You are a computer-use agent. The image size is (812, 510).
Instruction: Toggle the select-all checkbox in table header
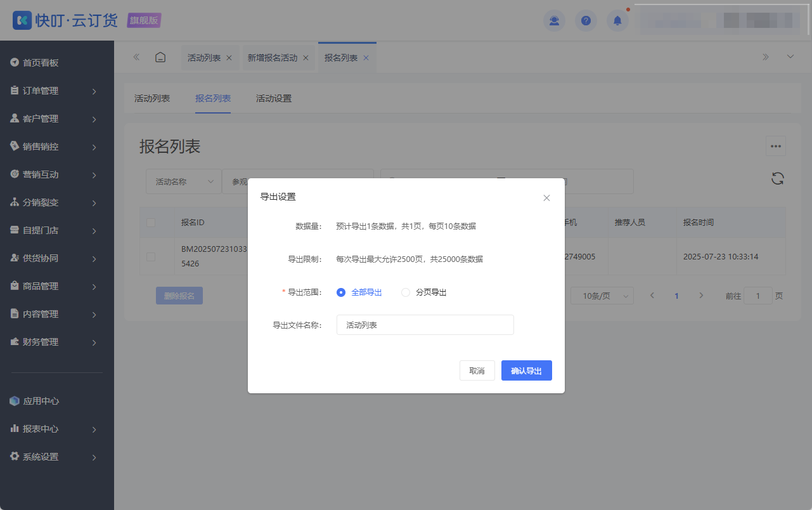[x=151, y=223]
